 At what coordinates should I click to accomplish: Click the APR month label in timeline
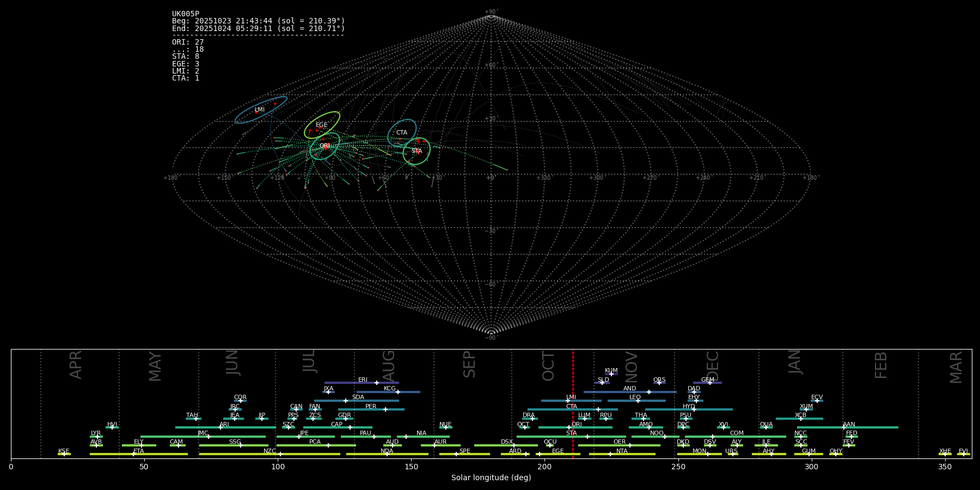pos(76,365)
